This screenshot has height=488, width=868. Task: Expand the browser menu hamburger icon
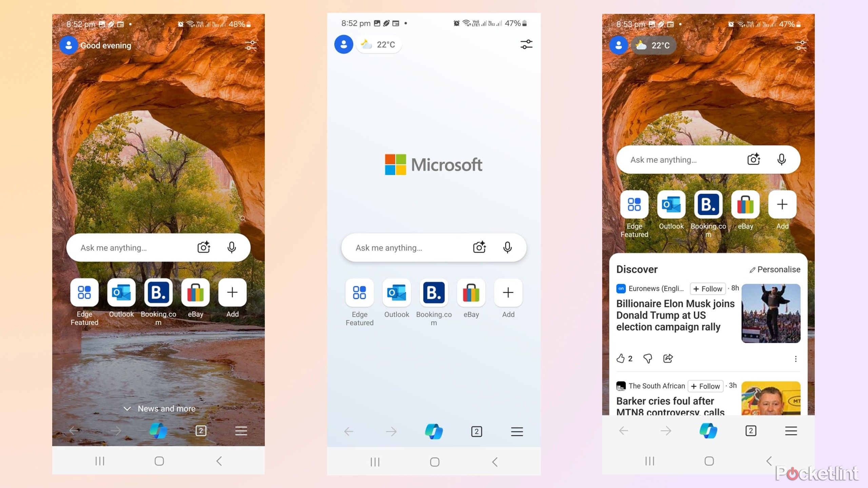(516, 431)
